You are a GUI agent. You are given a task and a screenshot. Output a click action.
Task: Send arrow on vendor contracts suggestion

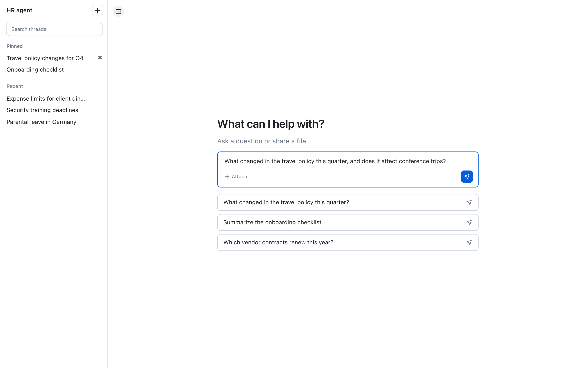pos(469,242)
